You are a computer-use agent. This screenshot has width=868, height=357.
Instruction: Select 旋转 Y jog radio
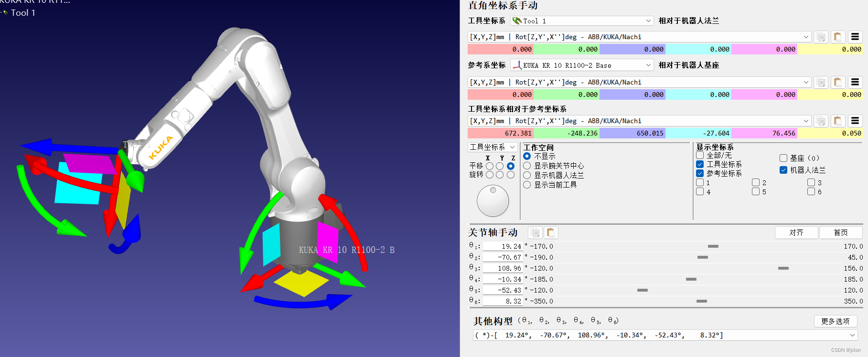click(500, 175)
